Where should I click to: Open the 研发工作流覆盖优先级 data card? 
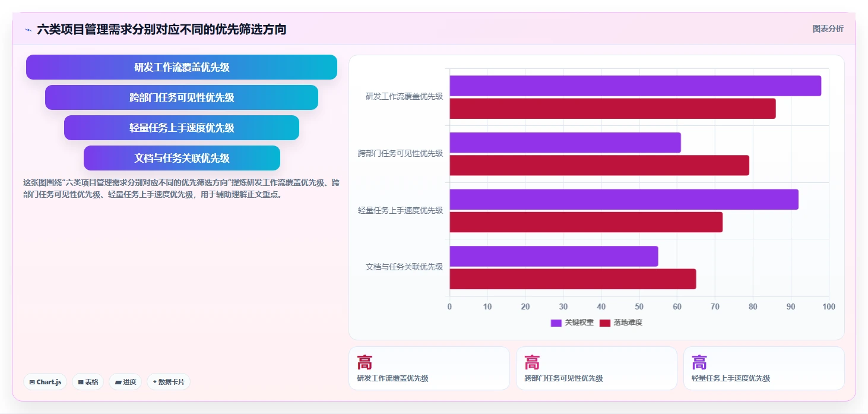429,368
